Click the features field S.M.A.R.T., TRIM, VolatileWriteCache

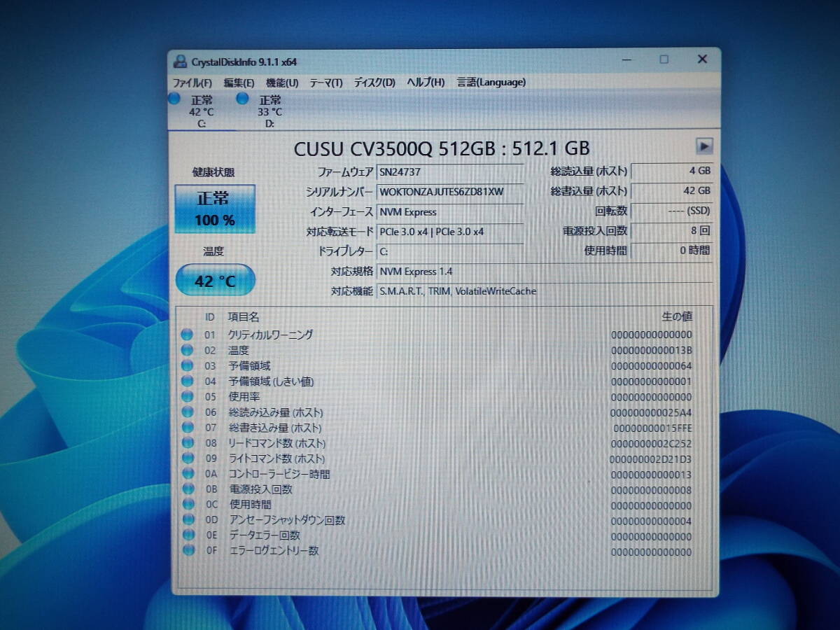click(x=545, y=290)
